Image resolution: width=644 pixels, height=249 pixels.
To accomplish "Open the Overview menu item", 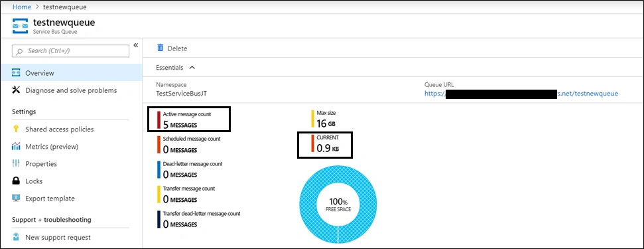I will point(71,73).
